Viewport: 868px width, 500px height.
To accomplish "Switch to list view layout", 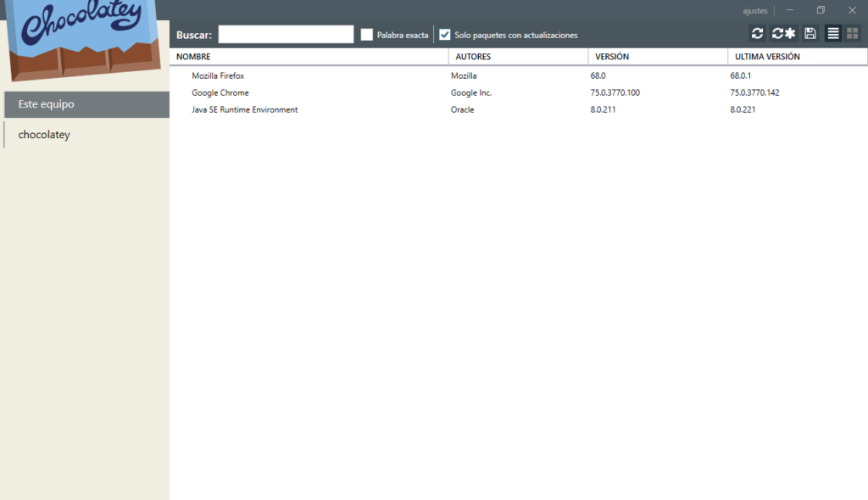I will 833,34.
